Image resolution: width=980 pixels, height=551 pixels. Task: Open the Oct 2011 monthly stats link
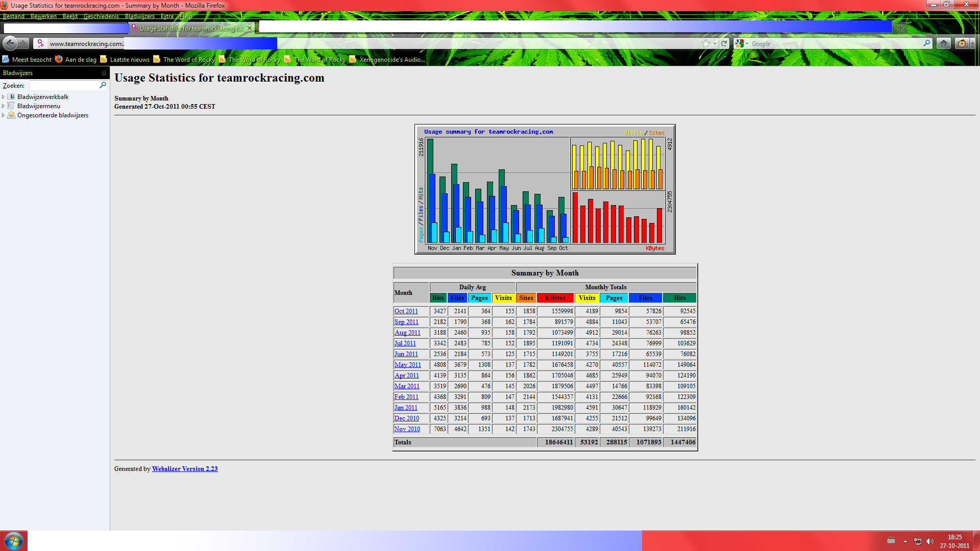tap(406, 311)
